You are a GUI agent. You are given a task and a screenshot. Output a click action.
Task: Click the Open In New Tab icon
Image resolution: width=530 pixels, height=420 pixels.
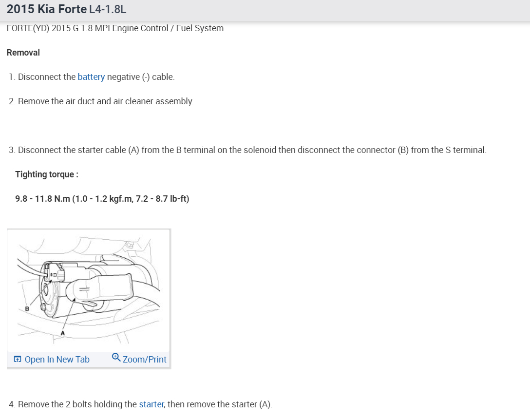click(x=17, y=359)
